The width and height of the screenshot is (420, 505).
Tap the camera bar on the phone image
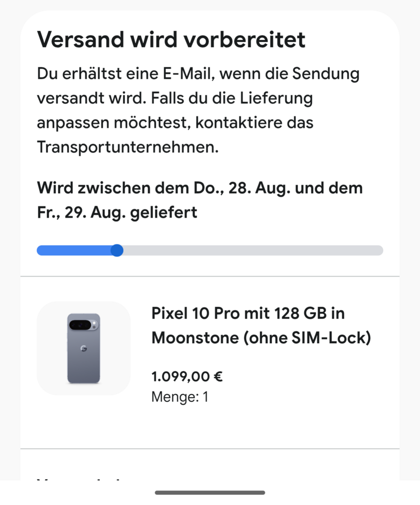84,325
